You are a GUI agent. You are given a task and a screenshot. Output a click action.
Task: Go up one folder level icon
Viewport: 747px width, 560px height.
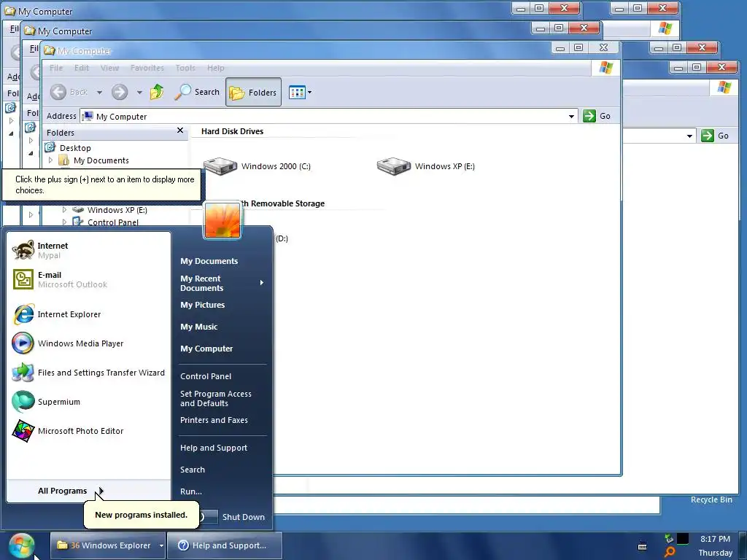157,92
